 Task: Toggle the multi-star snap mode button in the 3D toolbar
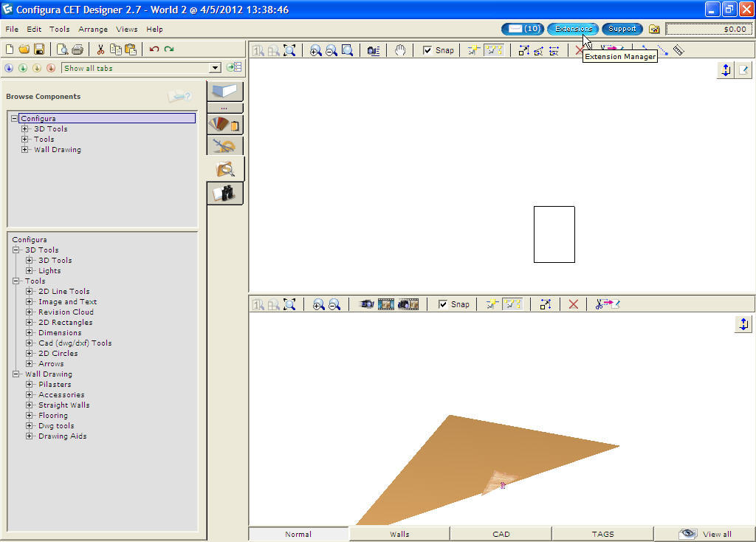point(512,304)
